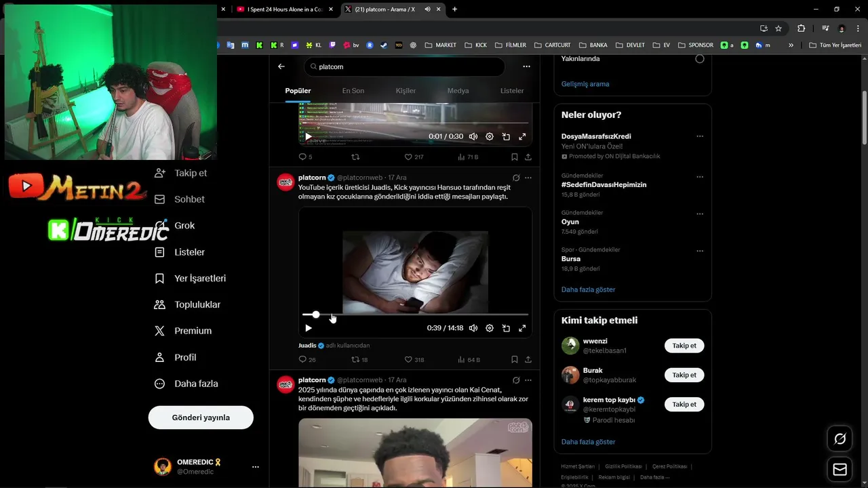Screen dimensions: 868x488
Task: Toggle picture-in-picture on the 14:18 video
Action: pos(506,328)
